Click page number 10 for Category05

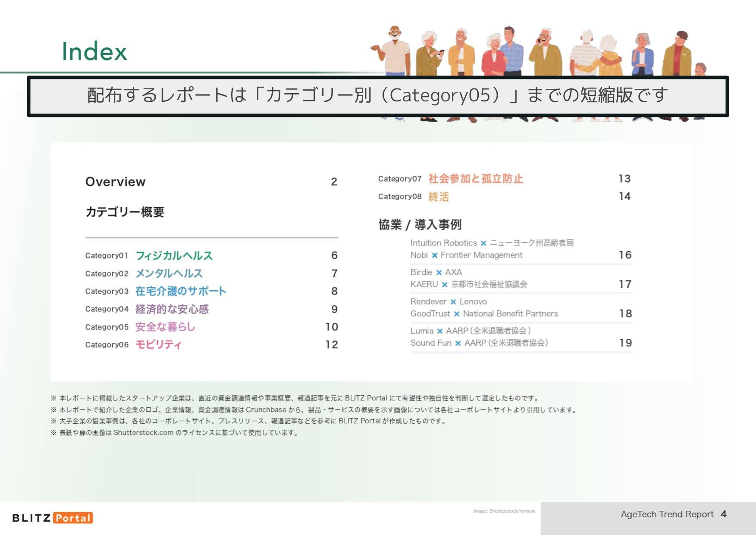[332, 327]
